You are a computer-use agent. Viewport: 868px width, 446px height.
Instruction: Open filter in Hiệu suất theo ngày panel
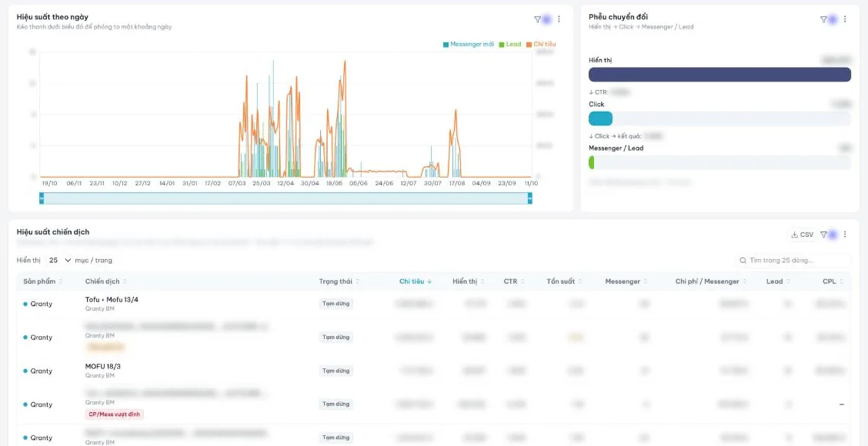coord(538,19)
